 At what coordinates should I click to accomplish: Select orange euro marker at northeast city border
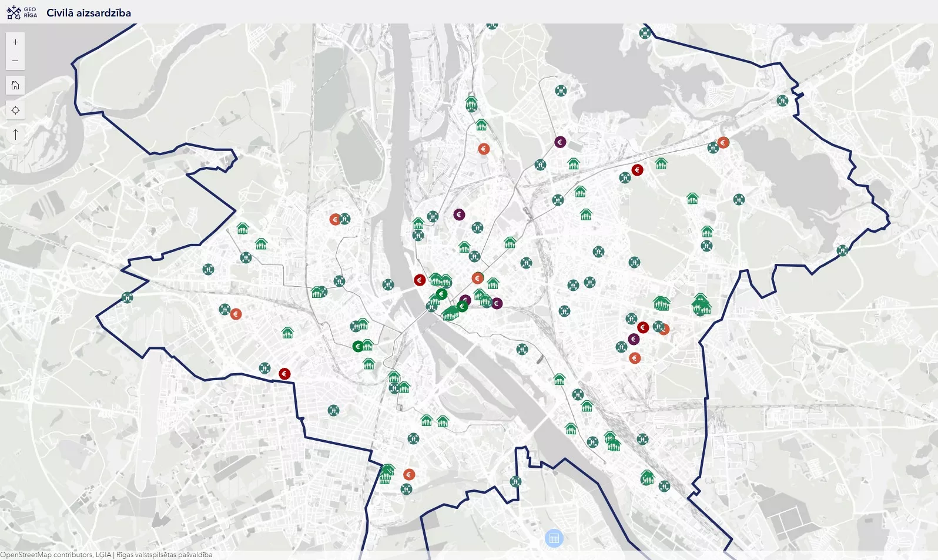click(723, 142)
